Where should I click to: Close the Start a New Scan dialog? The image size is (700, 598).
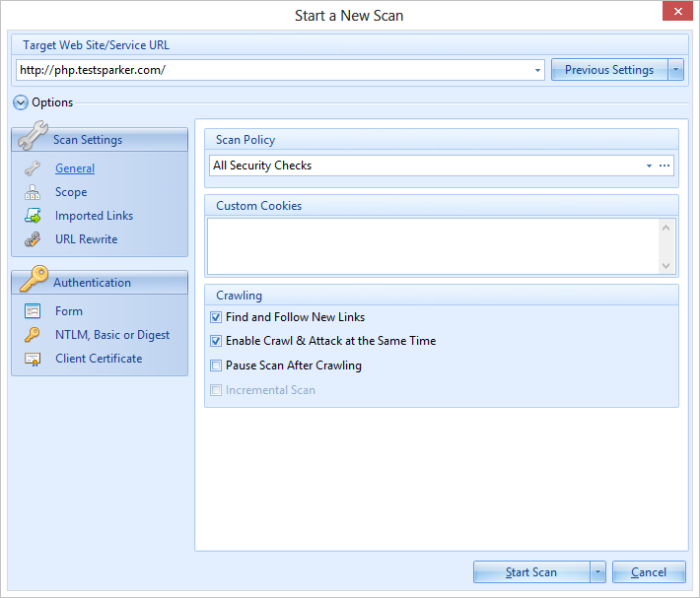tap(677, 11)
